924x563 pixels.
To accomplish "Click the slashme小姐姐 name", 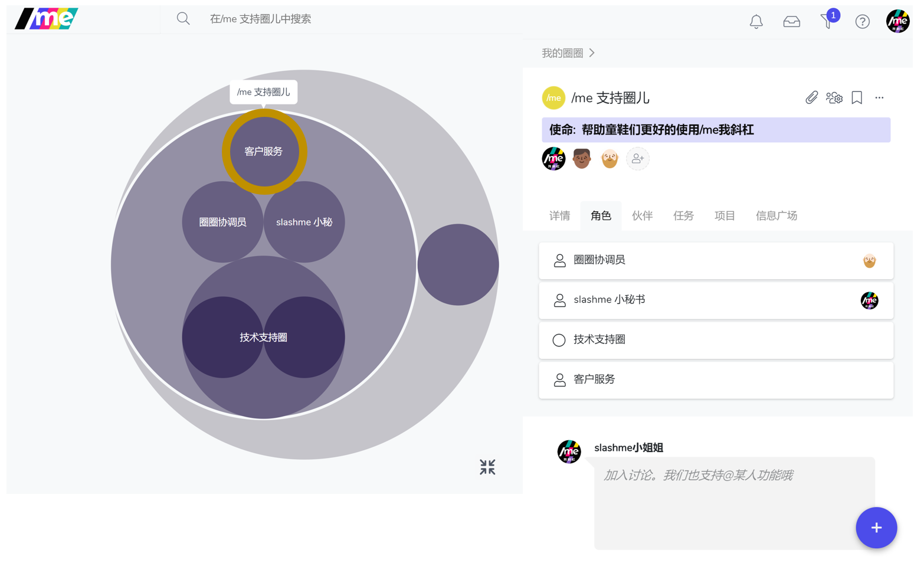I will click(628, 448).
